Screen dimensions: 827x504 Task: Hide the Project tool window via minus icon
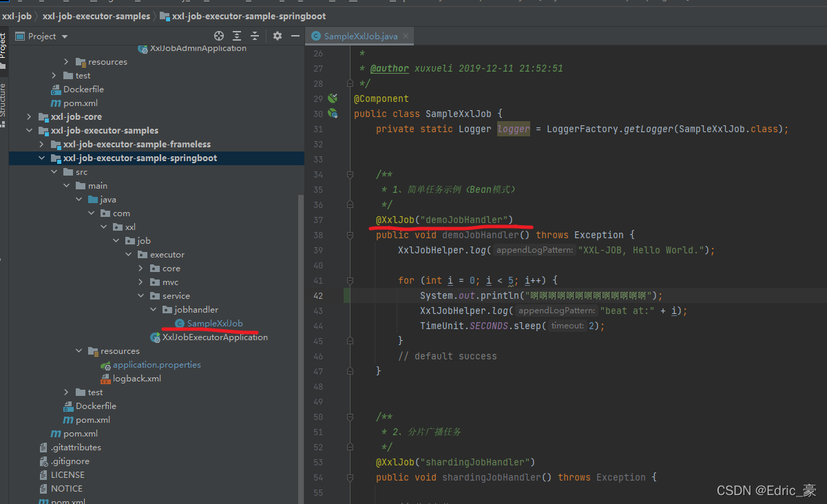[x=295, y=36]
